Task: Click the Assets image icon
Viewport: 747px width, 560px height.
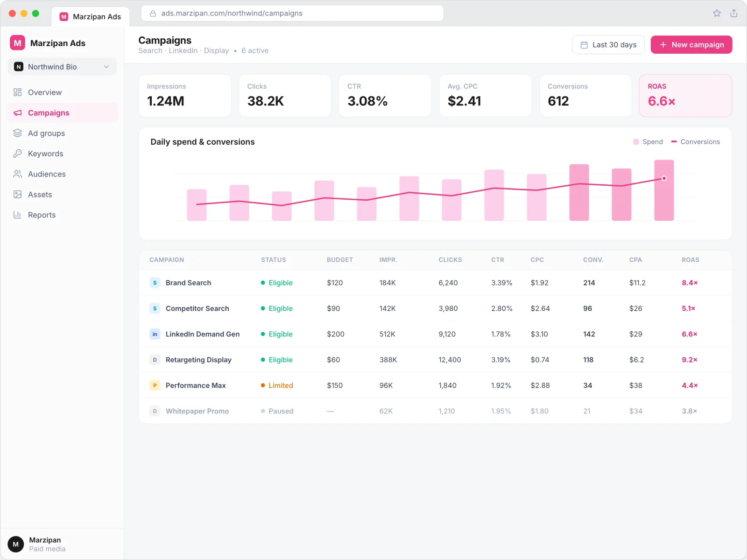Action: (18, 195)
